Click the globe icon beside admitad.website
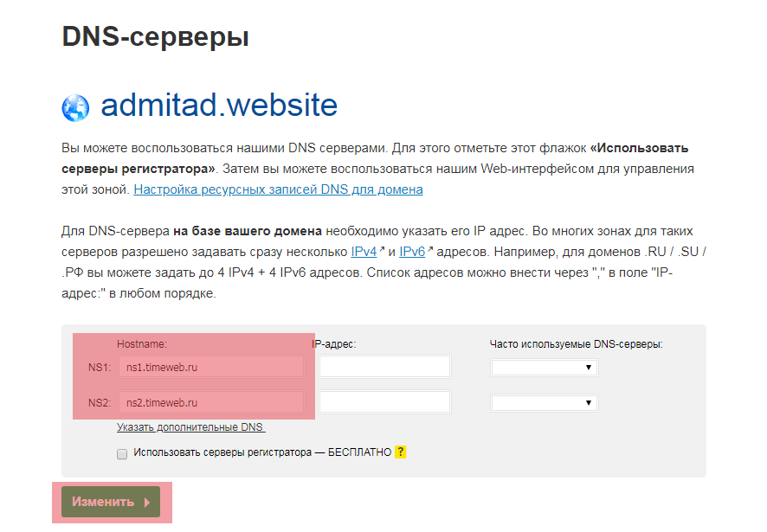This screenshot has height=532, width=767. [x=75, y=108]
